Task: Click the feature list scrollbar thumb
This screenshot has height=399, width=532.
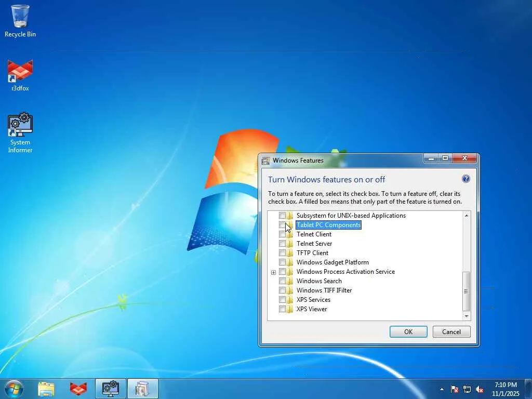Action: 467,291
